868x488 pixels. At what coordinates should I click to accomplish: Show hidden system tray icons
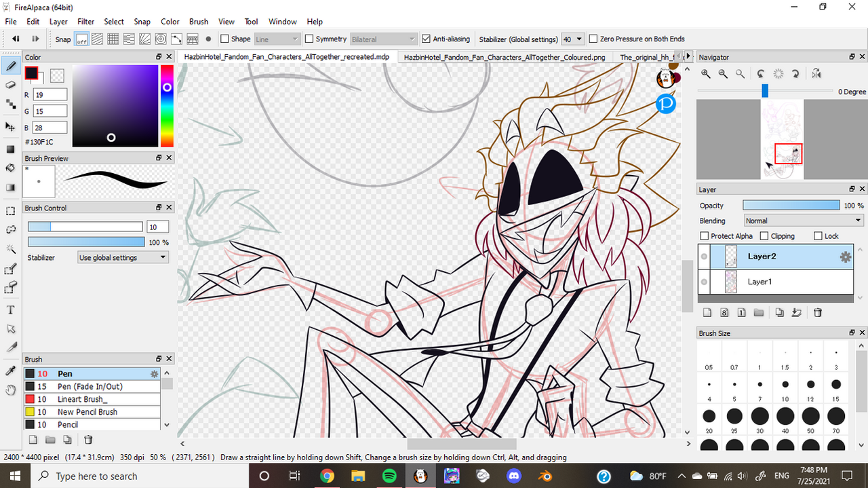(681, 476)
